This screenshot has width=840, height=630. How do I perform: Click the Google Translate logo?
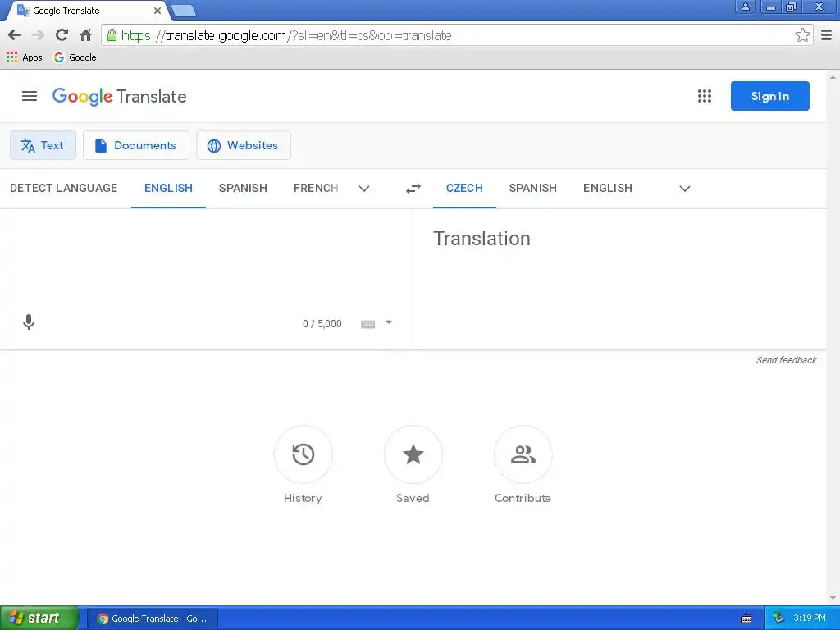120,97
